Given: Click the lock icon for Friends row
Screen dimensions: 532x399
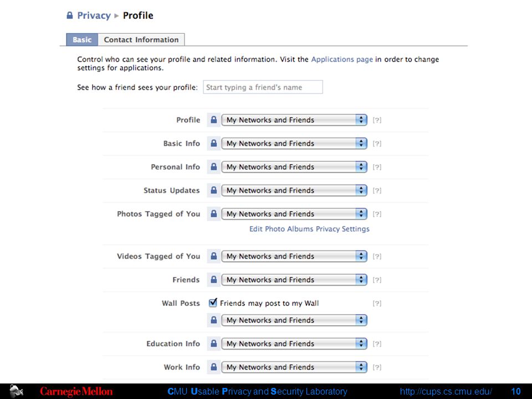Looking at the screenshot, I should click(214, 279).
